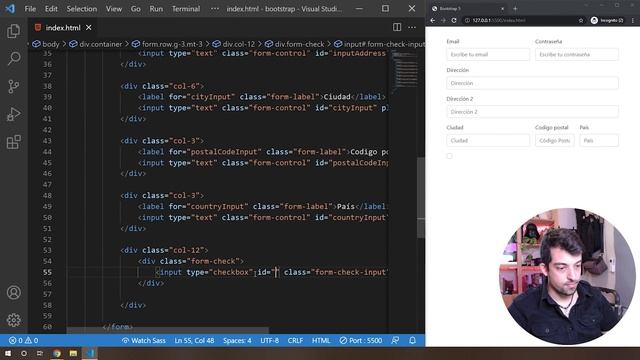Toggle the checkbox below Ciudad field
This screenshot has width=640, height=360.
click(449, 156)
